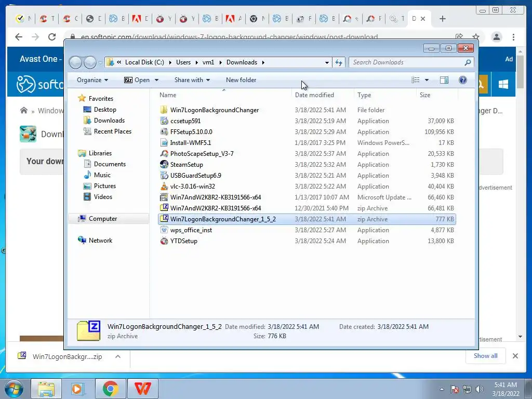Click the Explorer Forward navigation button
532x399 pixels.
pos(90,62)
